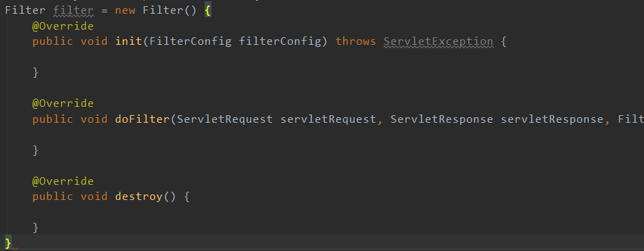Image resolution: width=644 pixels, height=251 pixels.
Task: Click the ServletResponse parameter type
Action: (442, 119)
